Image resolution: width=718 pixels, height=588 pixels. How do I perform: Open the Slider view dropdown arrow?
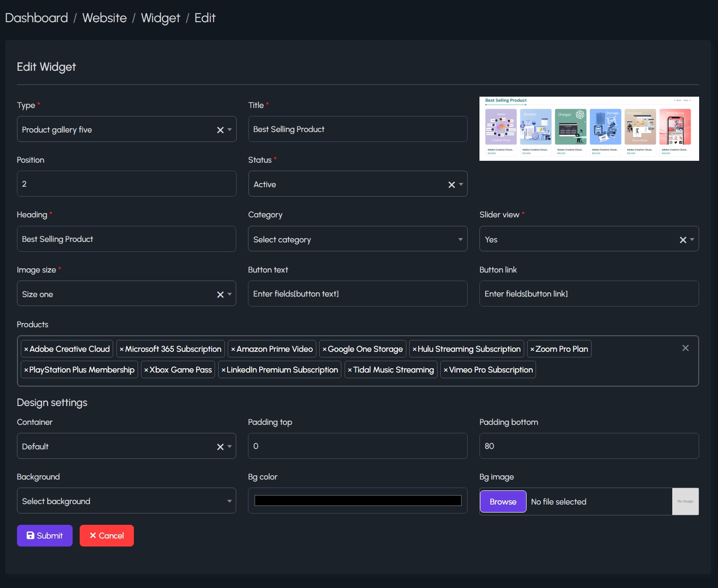(x=692, y=240)
